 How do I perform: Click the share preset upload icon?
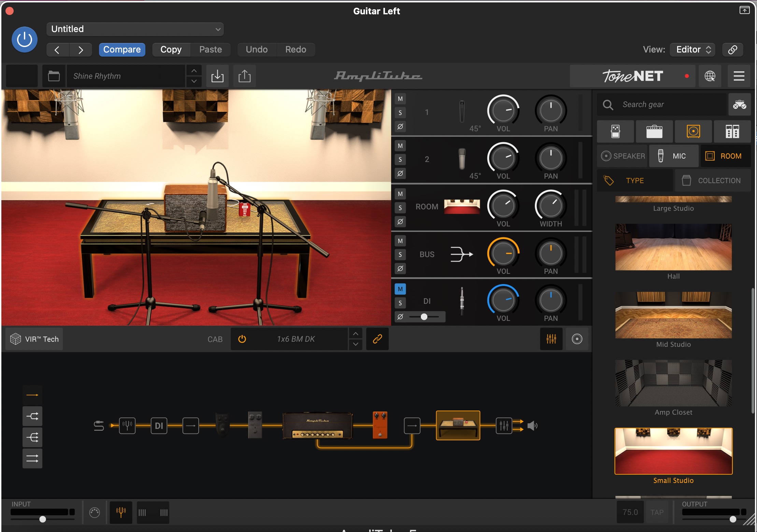pos(244,76)
